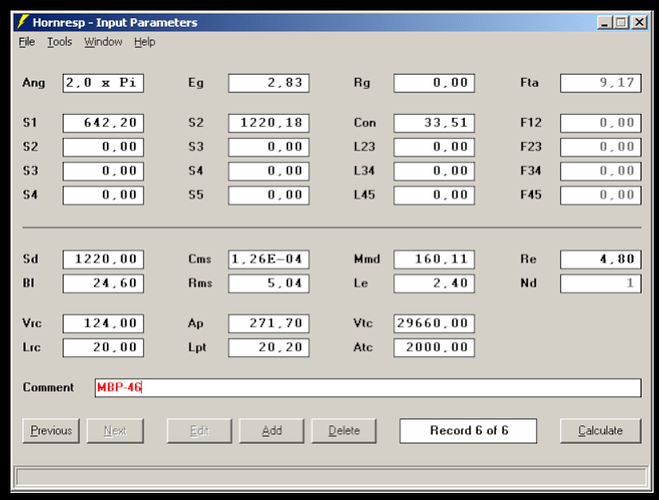The height and width of the screenshot is (500, 659).
Task: Click the Cms field showing 1,26E-04
Action: pos(269,259)
